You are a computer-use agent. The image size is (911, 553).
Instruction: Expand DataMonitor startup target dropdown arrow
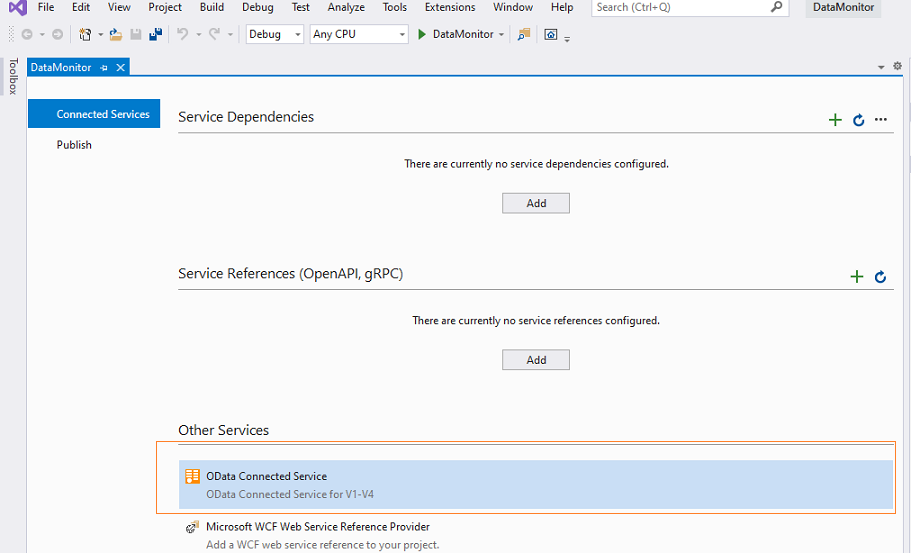(501, 34)
